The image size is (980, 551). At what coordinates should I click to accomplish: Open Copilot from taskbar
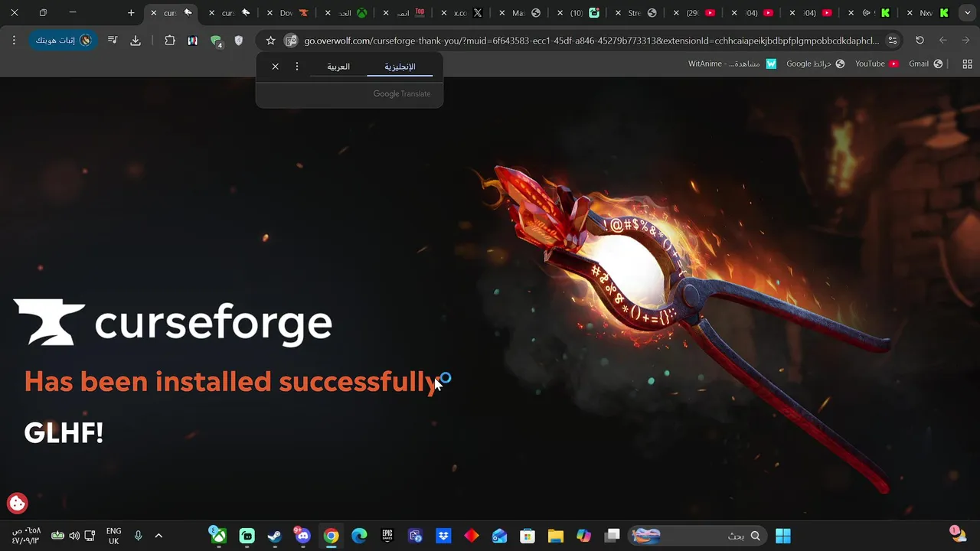(x=583, y=536)
